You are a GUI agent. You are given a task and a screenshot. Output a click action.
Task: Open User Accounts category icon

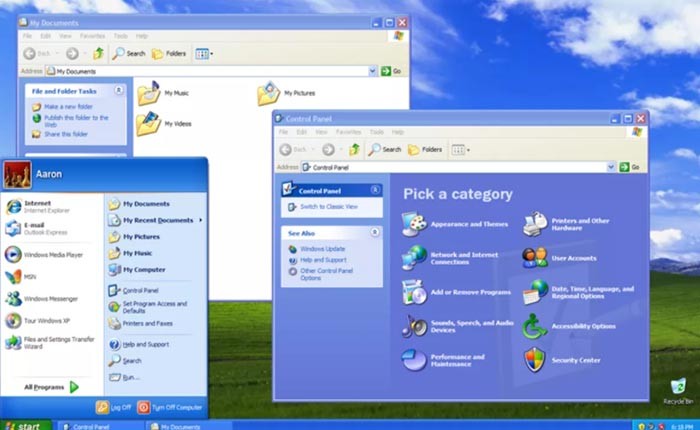535,258
